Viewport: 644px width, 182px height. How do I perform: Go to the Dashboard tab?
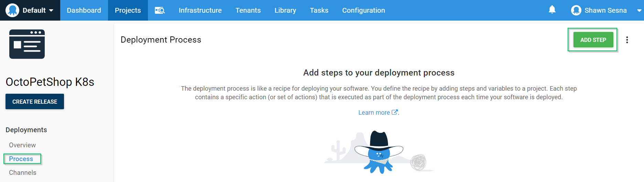(x=84, y=10)
